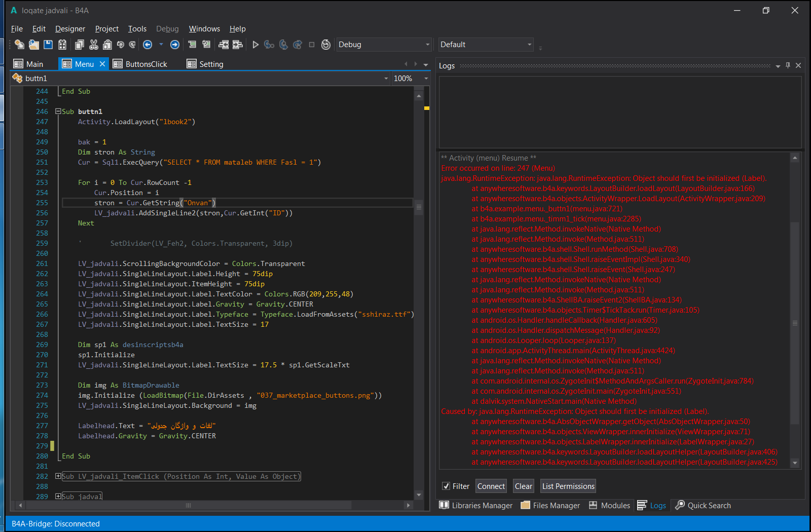Viewport: 811px width, 532px height.
Task: Open the Project menu
Action: 106,29
